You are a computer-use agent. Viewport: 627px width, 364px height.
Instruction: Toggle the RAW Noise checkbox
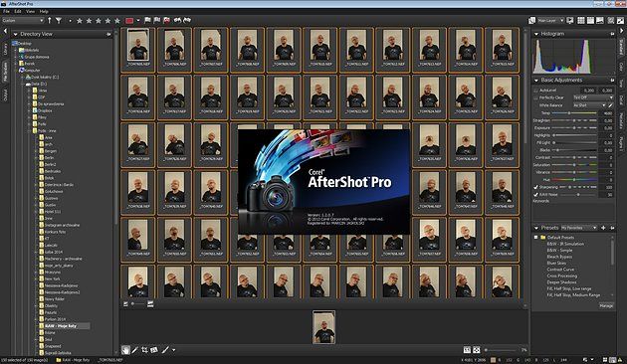click(535, 195)
